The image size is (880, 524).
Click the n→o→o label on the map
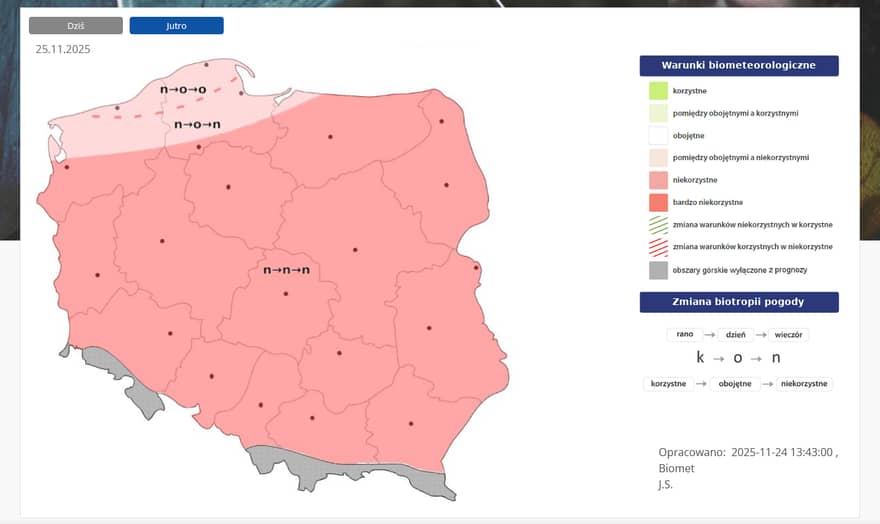[x=183, y=90]
